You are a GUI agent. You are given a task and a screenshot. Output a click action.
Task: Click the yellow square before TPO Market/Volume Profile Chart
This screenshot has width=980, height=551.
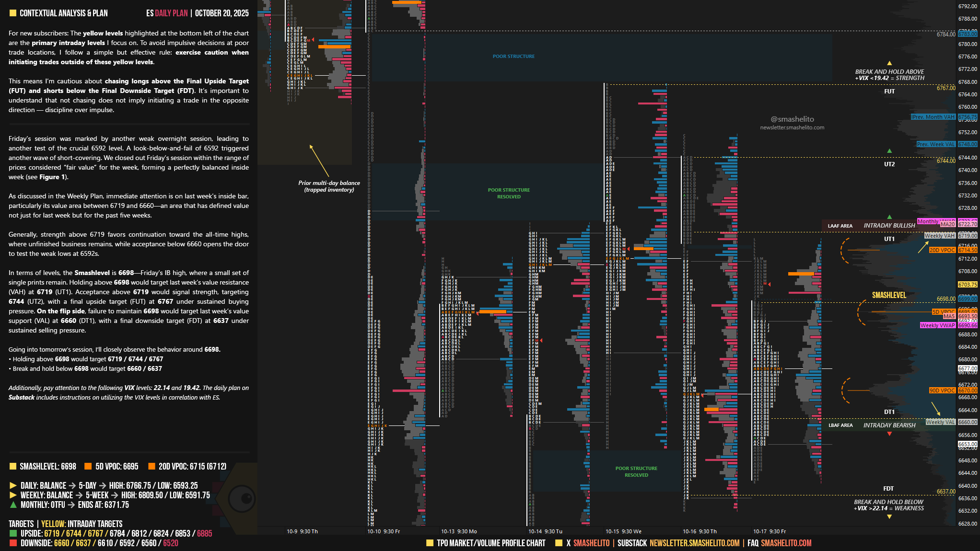tap(430, 543)
